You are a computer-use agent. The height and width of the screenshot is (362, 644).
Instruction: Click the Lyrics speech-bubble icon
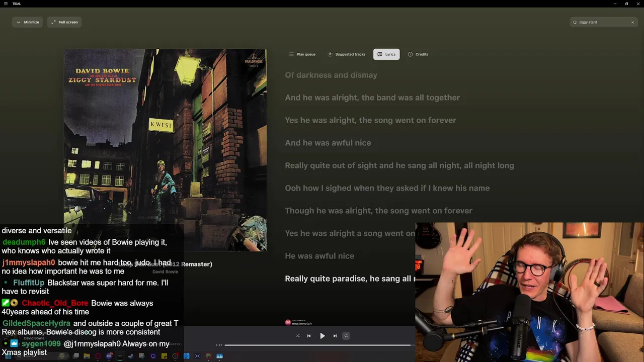point(380,54)
